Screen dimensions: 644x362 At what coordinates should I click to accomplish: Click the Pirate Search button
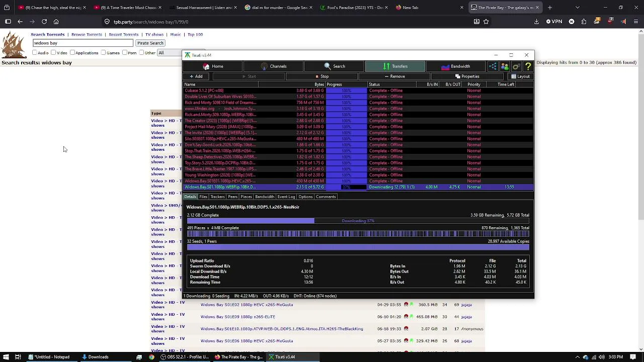point(150,43)
